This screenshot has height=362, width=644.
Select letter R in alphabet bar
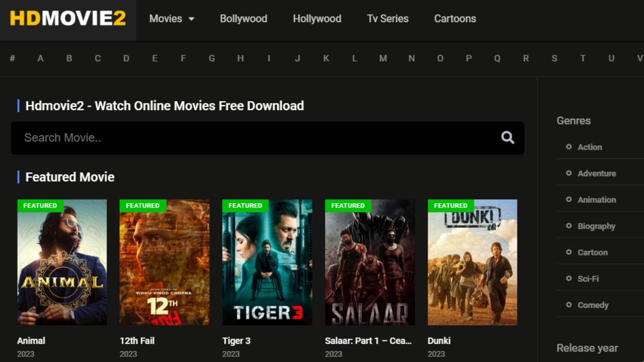tap(526, 58)
